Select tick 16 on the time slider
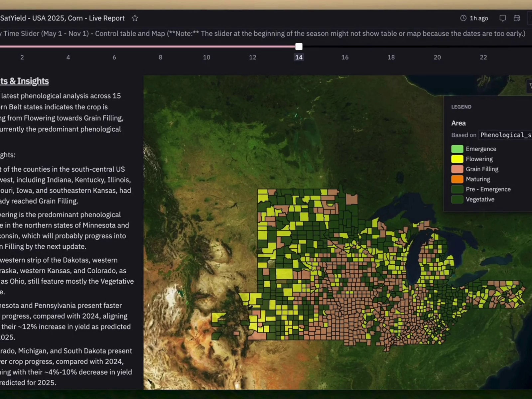Screen dimensions: 532x399 345,57
